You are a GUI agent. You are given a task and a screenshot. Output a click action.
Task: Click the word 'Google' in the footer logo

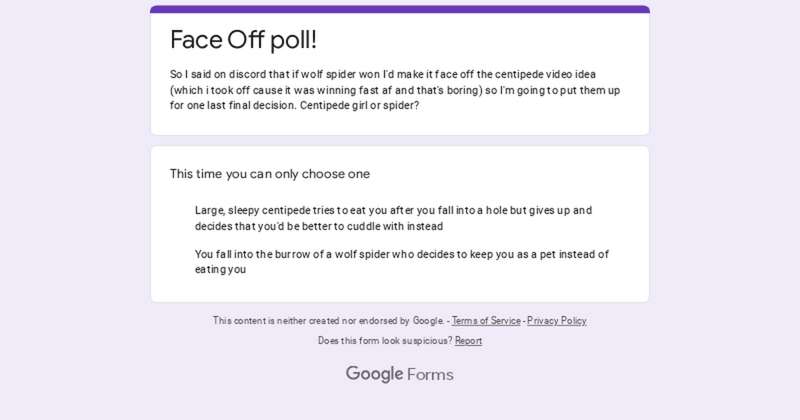[x=374, y=374]
